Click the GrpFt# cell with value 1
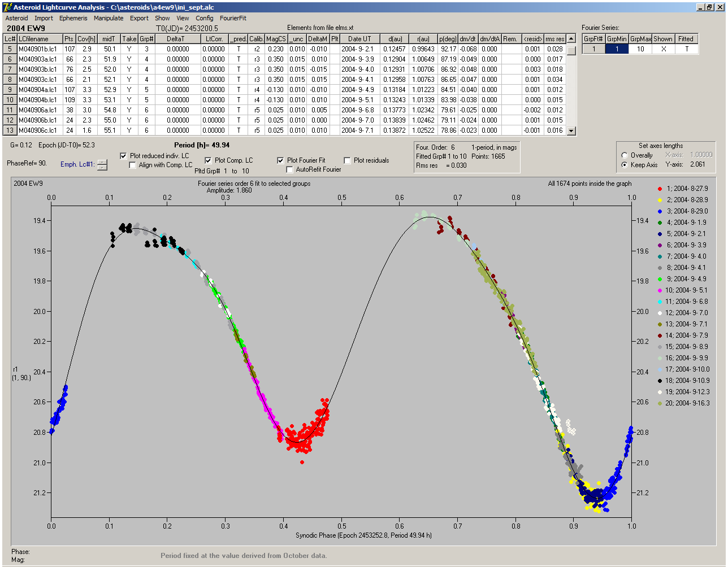Viewport: 728px width, 567px height. pos(594,49)
